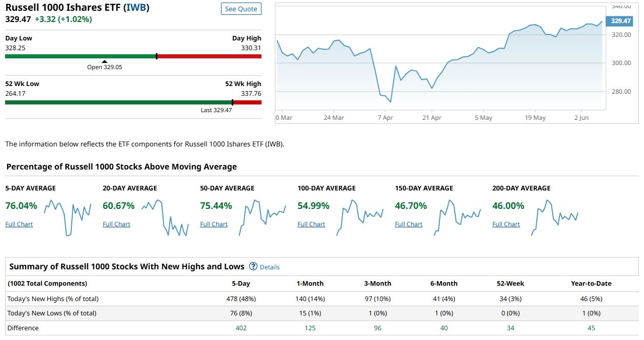Screen dimensions: 644x340
Task: Click the 97 (10%) new highs cell
Action: [x=377, y=299]
